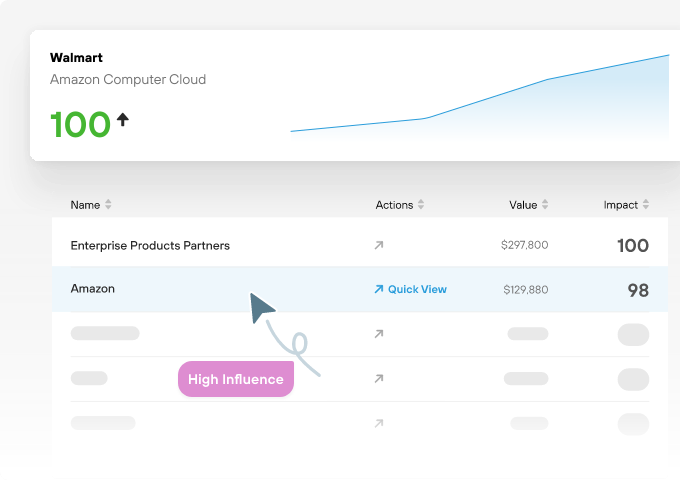Select the Amazon row name
This screenshot has height=480, width=680.
[93, 289]
